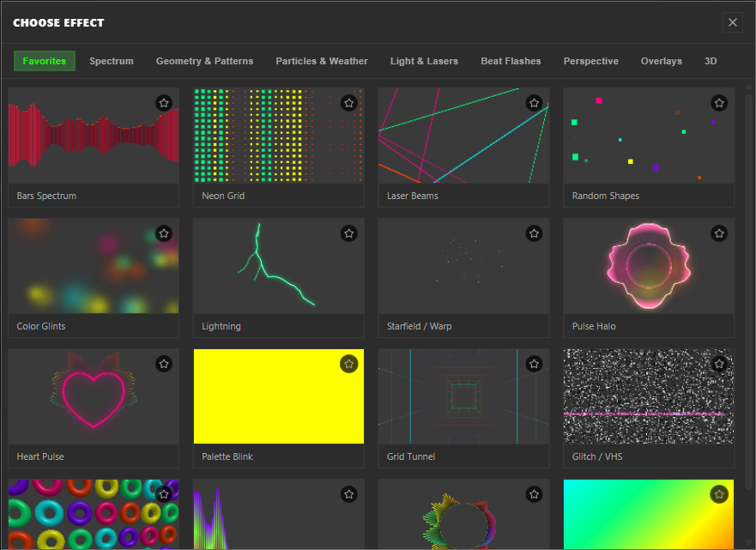
Task: Click the Grid Tunnel label
Action: (x=411, y=456)
